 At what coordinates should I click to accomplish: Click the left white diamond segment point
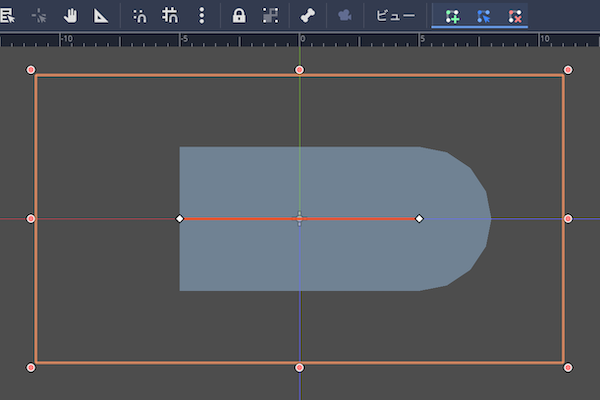click(x=179, y=219)
